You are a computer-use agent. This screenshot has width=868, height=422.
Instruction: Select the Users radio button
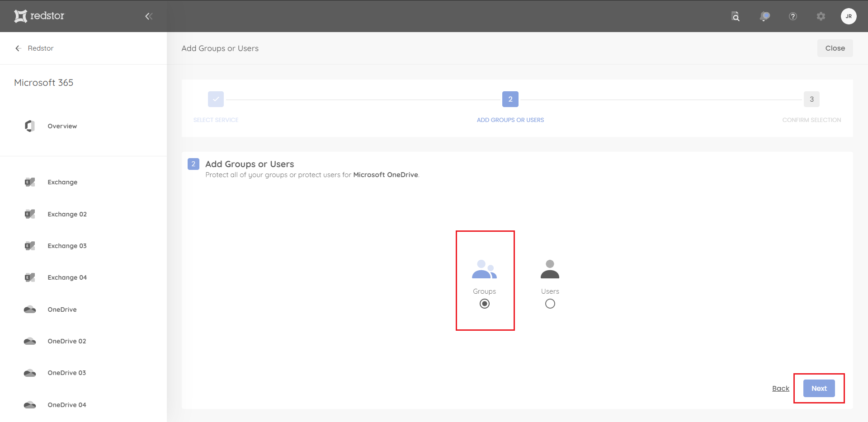coord(550,304)
